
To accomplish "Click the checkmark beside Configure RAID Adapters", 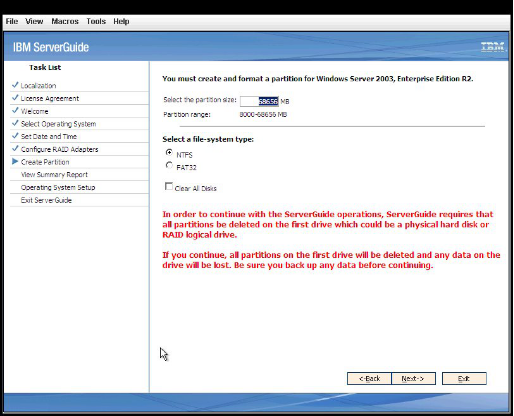I will [x=15, y=148].
